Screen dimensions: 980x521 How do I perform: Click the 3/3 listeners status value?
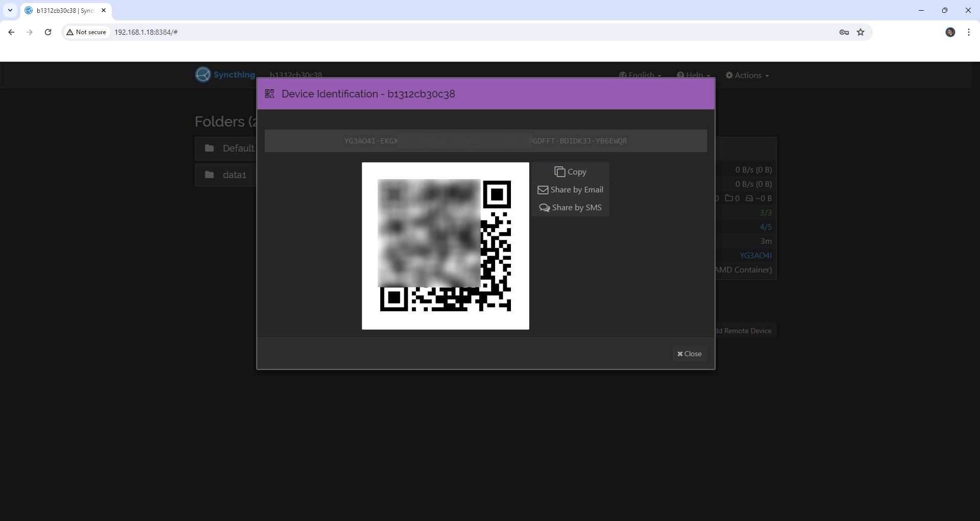pyautogui.click(x=766, y=212)
